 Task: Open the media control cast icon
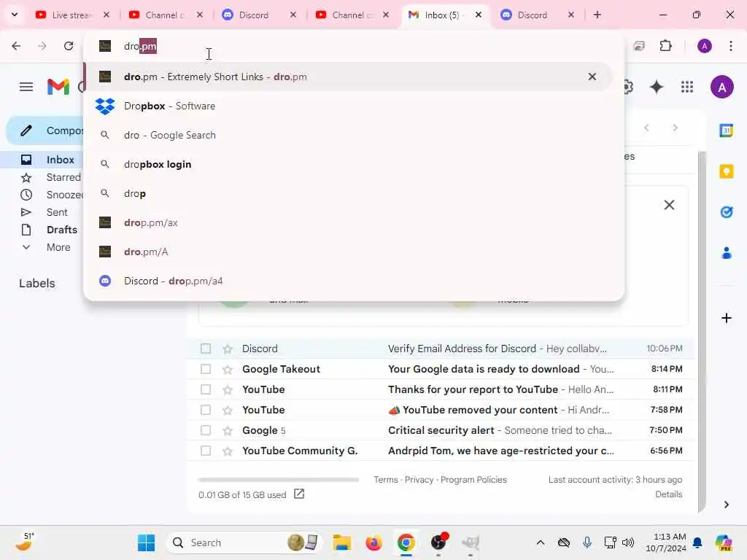pyautogui.click(x=639, y=46)
